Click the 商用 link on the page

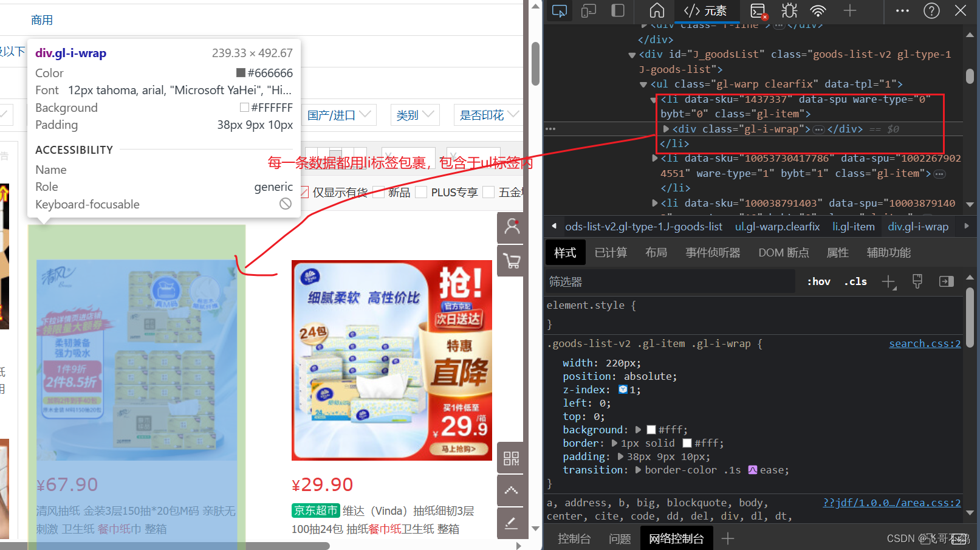pos(42,20)
